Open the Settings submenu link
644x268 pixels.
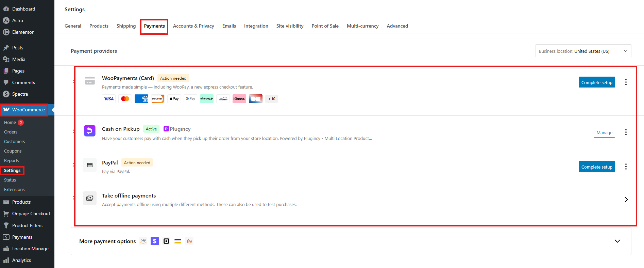coord(12,170)
